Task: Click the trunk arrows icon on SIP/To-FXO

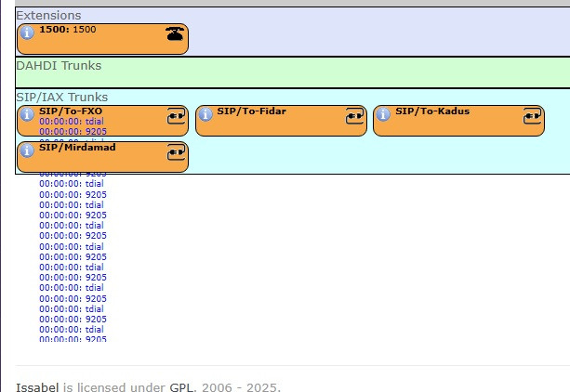Action: [x=176, y=116]
